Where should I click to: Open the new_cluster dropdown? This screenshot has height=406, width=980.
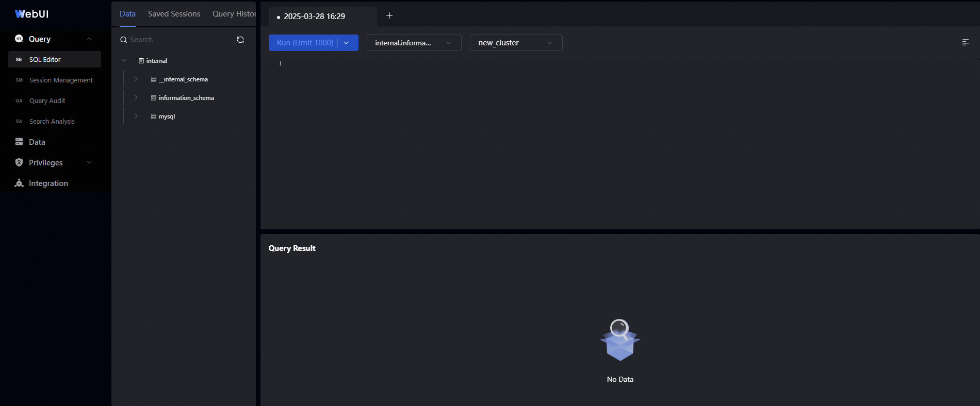point(516,43)
